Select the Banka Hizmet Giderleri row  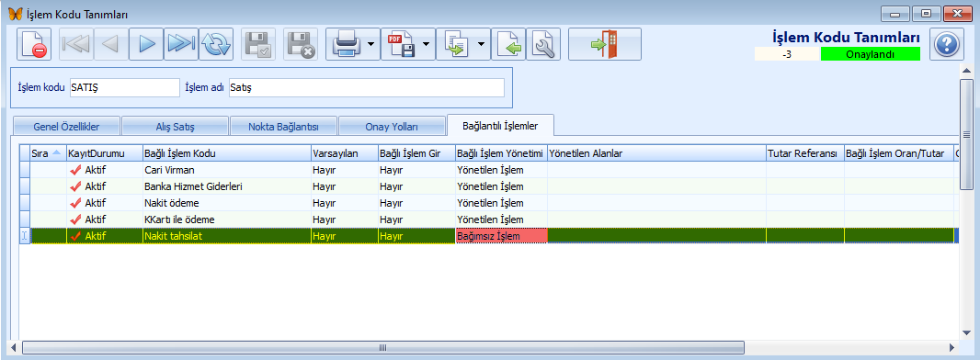tap(487, 186)
